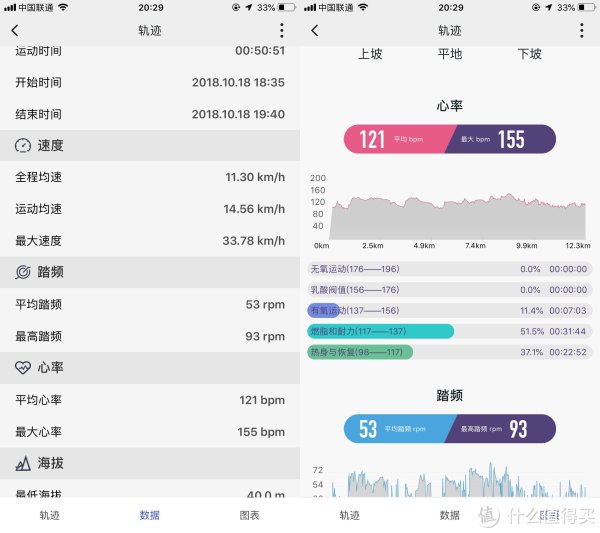Tap the 00:22:52 duration value
This screenshot has height=533, width=600.
(568, 352)
